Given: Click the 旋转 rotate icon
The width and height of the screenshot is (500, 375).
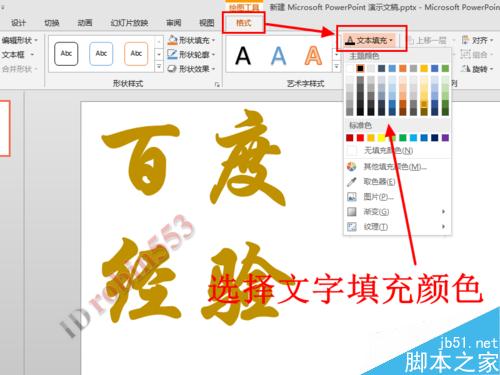Looking at the screenshot, I should [x=465, y=69].
